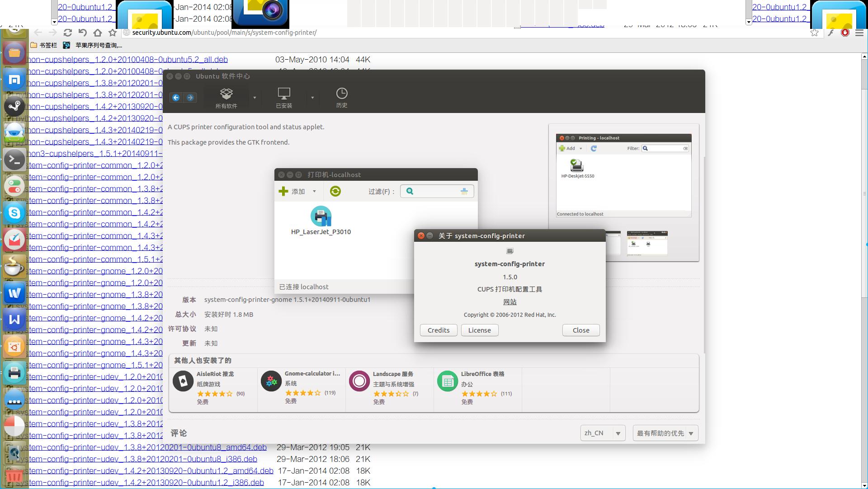
Task: Open the browser wrench tools icon
Action: click(830, 33)
